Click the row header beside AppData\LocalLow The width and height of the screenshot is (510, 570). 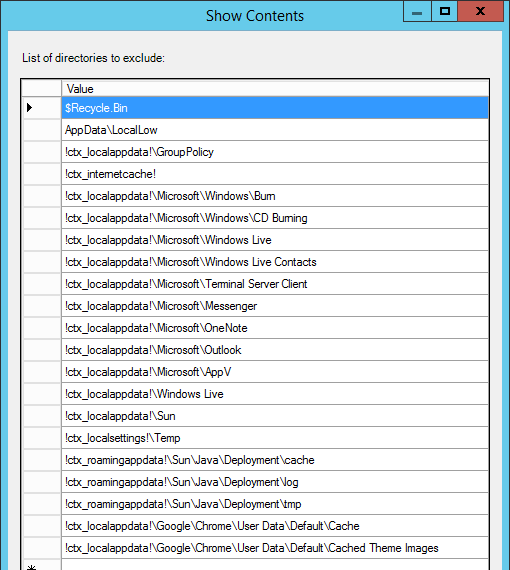point(41,130)
